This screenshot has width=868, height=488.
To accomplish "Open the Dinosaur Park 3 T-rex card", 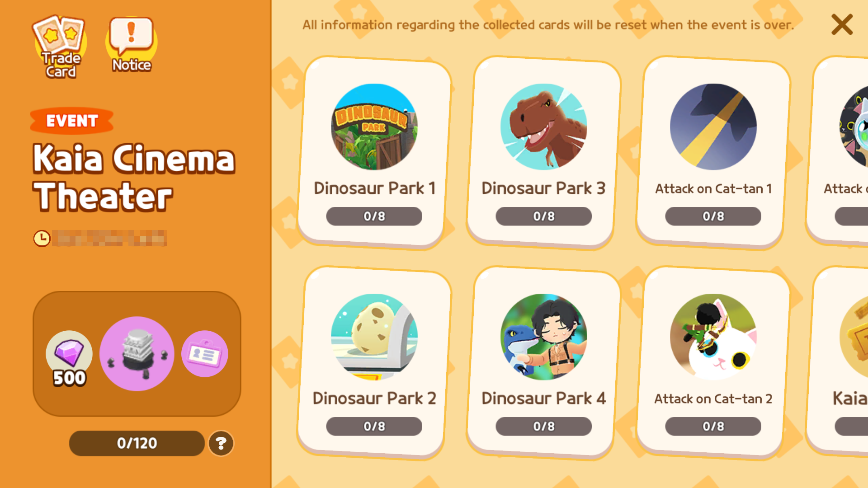I will pos(544,153).
